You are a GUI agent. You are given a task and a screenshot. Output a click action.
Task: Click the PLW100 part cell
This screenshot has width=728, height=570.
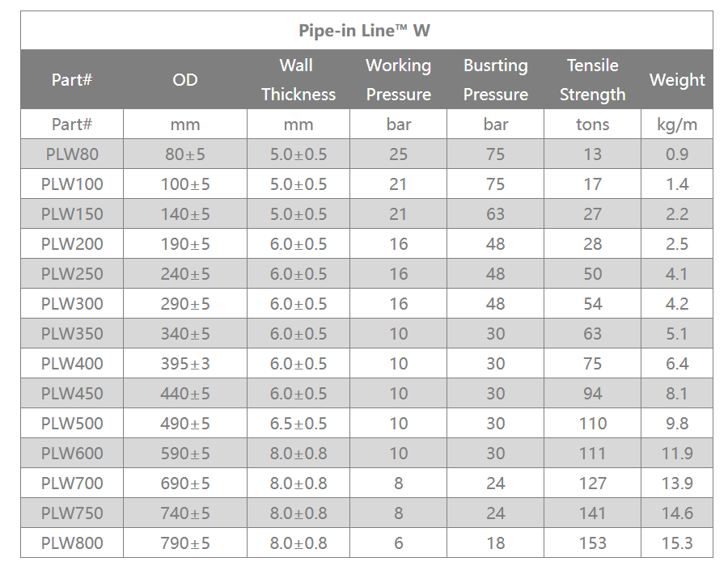tap(72, 184)
